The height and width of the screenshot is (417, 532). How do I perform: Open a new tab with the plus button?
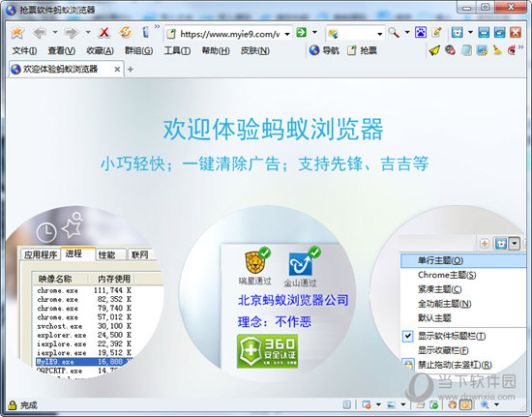point(131,70)
